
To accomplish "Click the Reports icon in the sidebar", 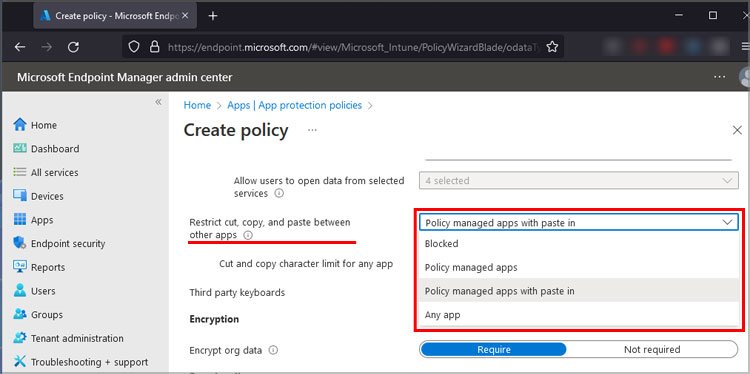I will pos(20,267).
